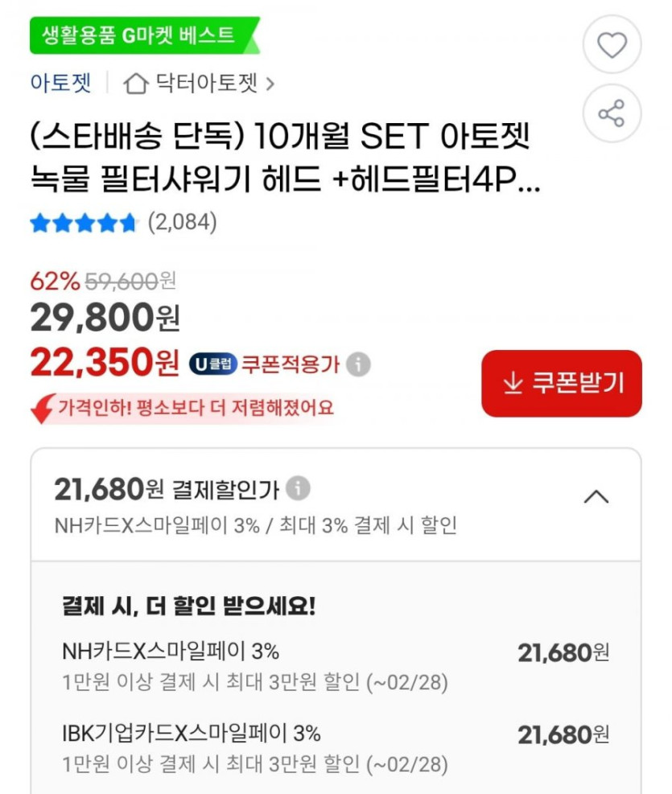
Task: Tap the share icon
Action: (x=612, y=113)
